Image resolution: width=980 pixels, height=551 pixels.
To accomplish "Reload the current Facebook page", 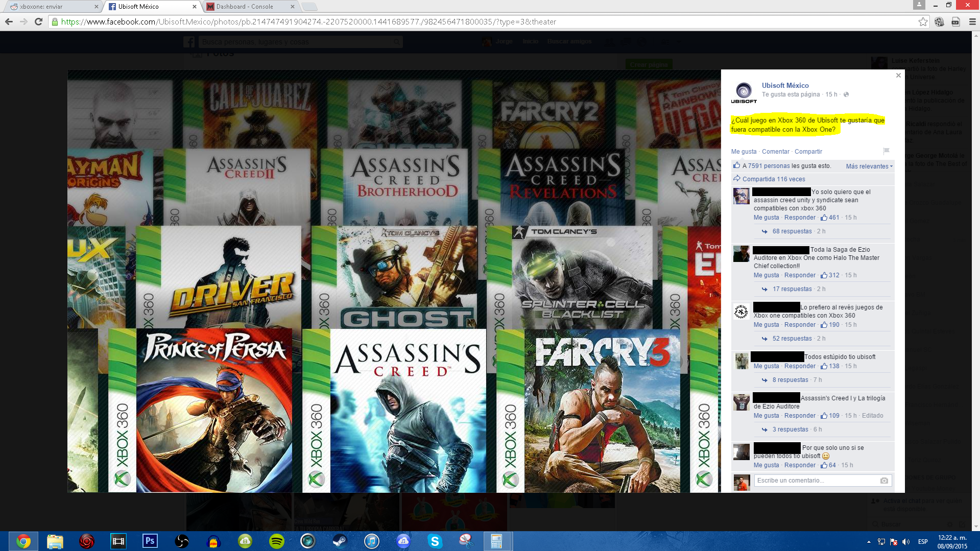I will tap(38, 21).
